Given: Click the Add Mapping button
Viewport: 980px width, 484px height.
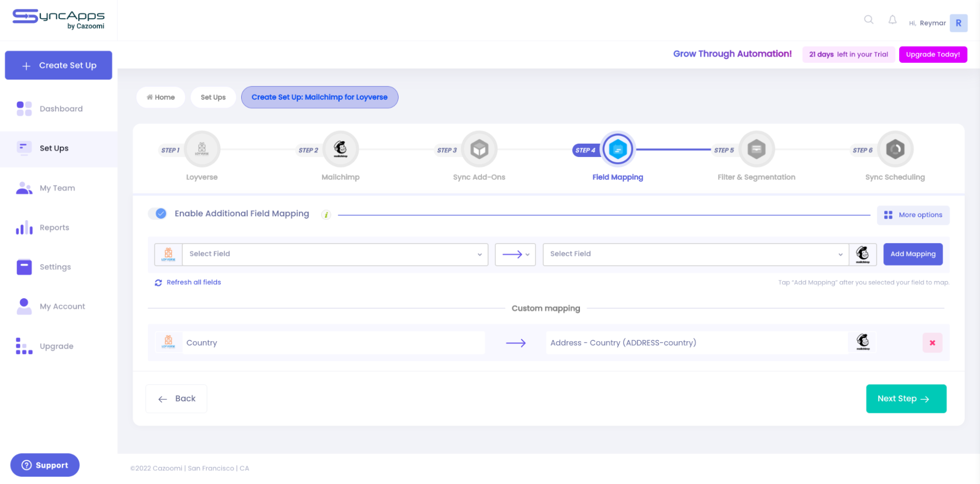Looking at the screenshot, I should point(912,254).
